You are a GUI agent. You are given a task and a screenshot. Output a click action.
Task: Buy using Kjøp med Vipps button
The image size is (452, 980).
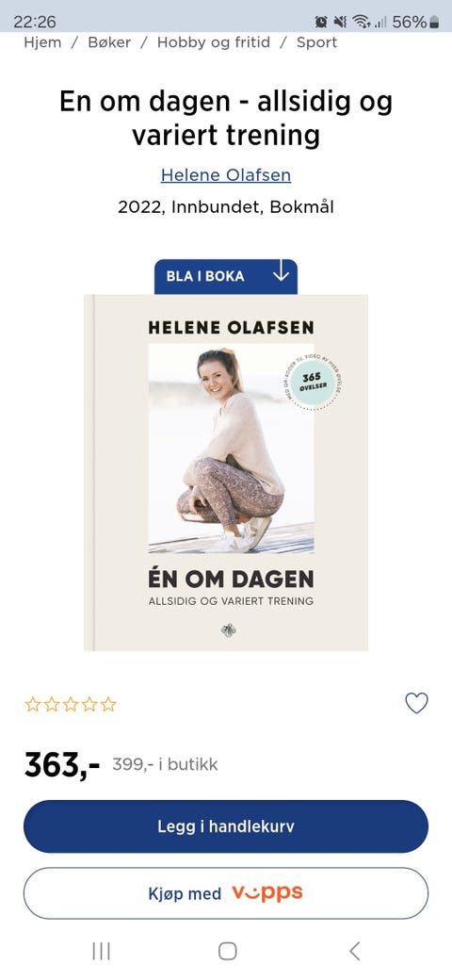click(x=226, y=893)
